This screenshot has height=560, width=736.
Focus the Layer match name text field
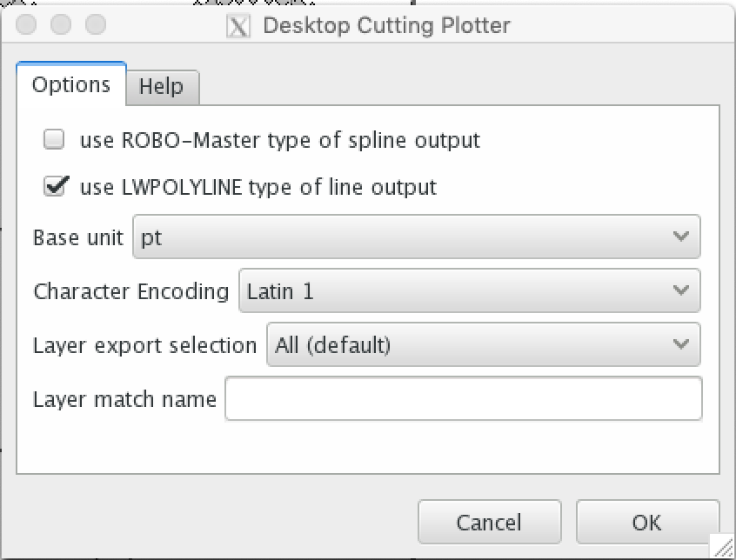(463, 399)
